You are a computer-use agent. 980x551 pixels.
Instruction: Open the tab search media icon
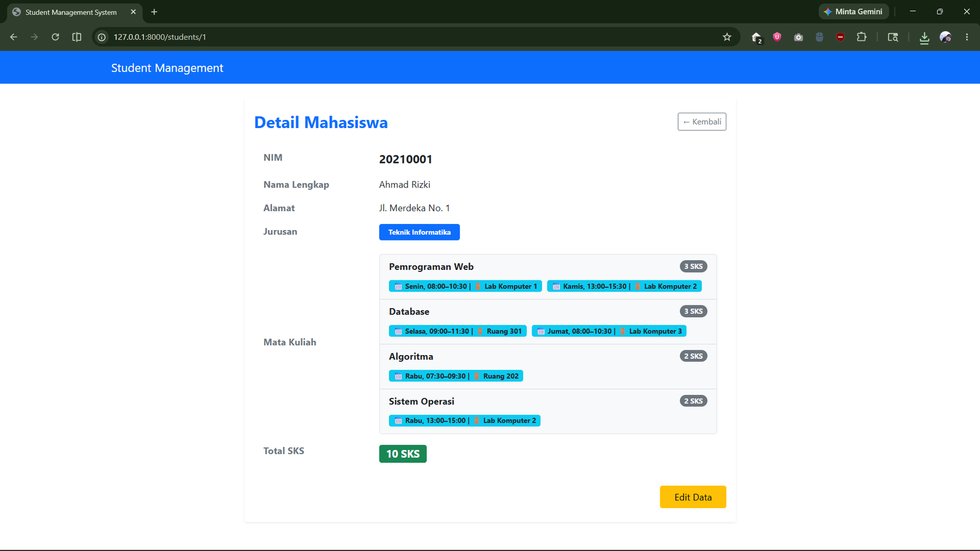(893, 37)
